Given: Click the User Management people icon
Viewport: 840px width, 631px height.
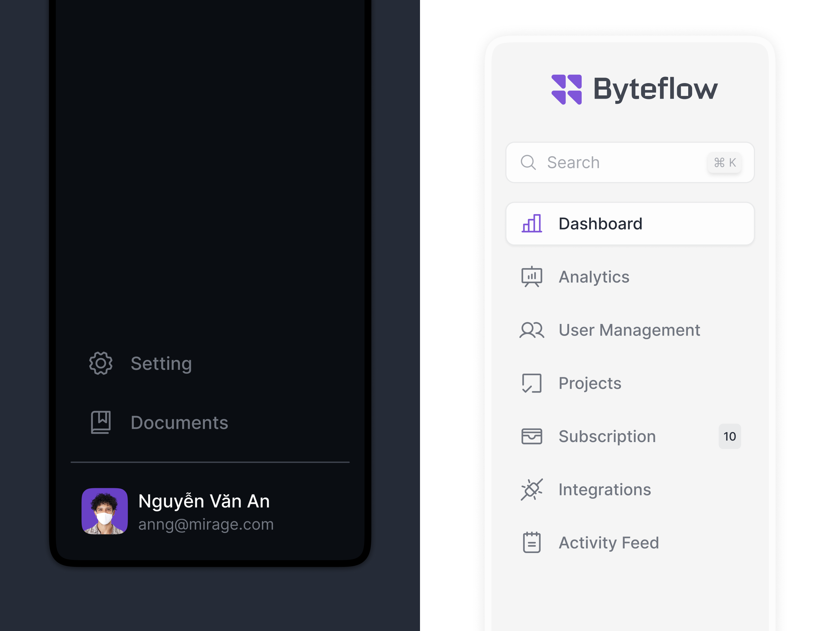Looking at the screenshot, I should coord(532,330).
